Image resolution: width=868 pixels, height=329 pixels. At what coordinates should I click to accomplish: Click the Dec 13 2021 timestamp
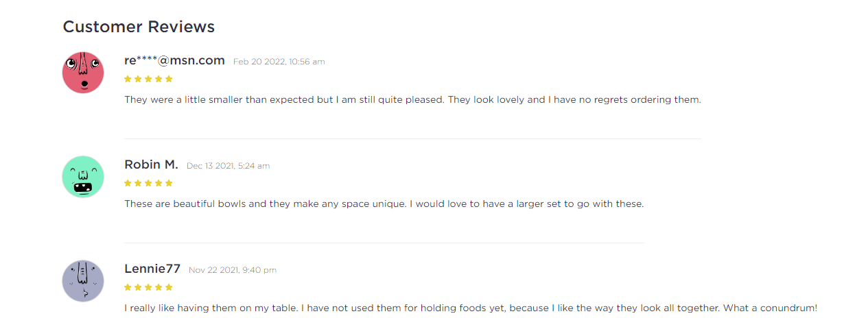(228, 166)
